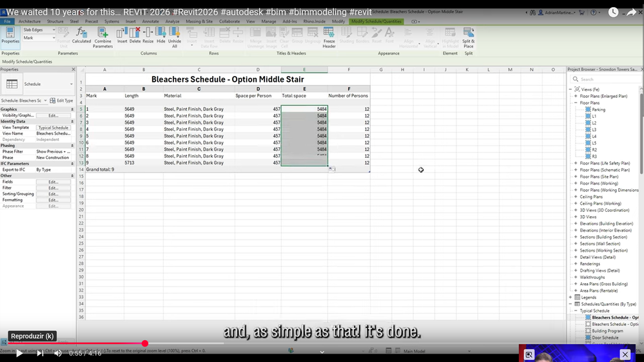Click the video progress scrubber handle
This screenshot has width=644, height=362.
pos(145,343)
